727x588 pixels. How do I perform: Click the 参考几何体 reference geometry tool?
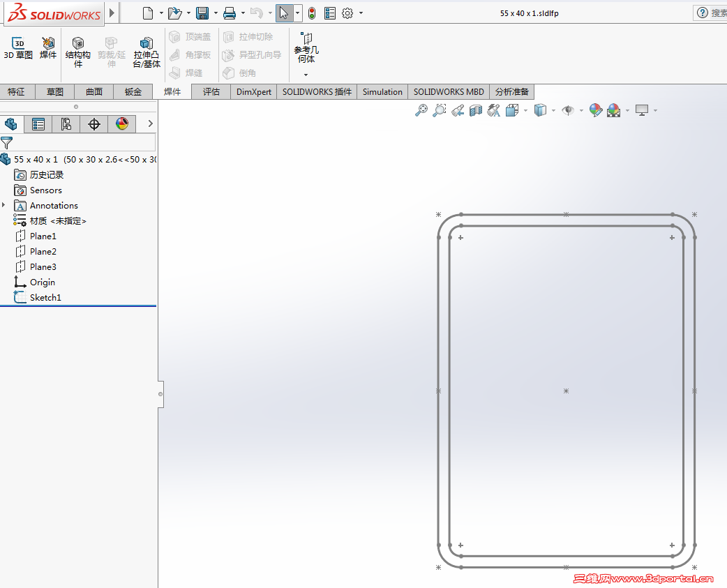point(306,47)
